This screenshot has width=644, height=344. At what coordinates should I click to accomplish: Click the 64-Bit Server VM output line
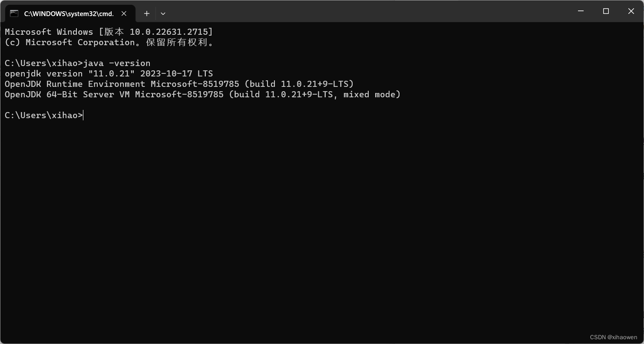(202, 94)
